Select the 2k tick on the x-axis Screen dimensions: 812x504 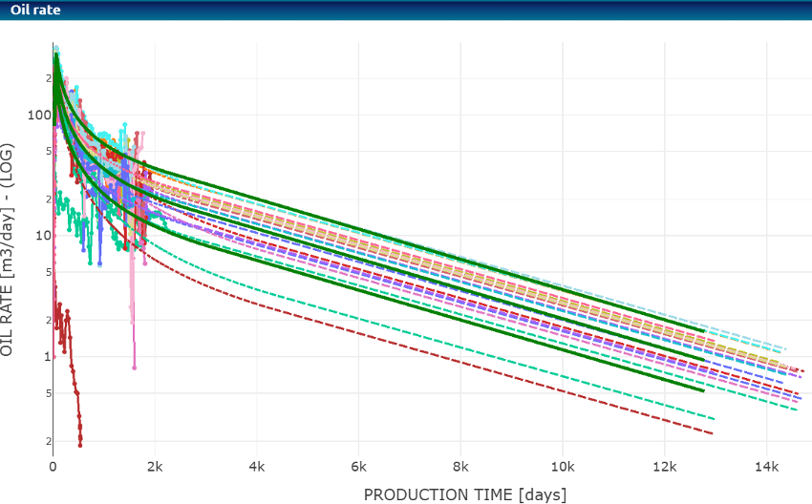tap(154, 467)
